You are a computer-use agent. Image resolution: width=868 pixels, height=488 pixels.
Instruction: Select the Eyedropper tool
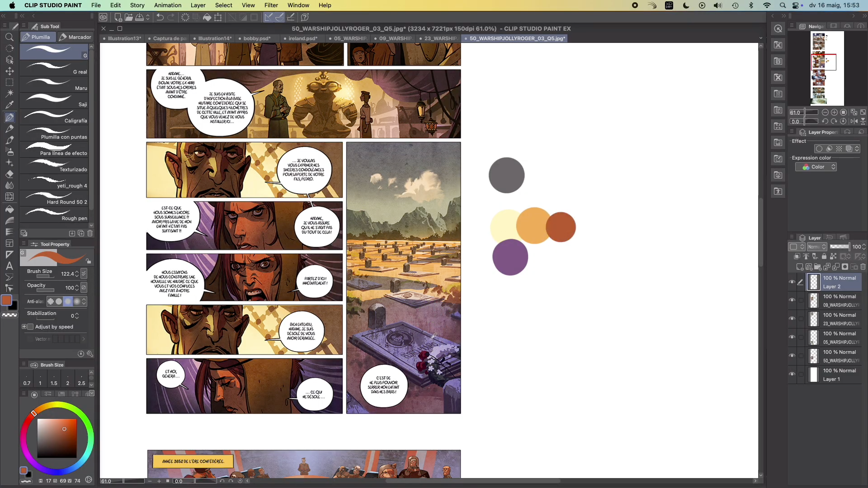coord(9,105)
